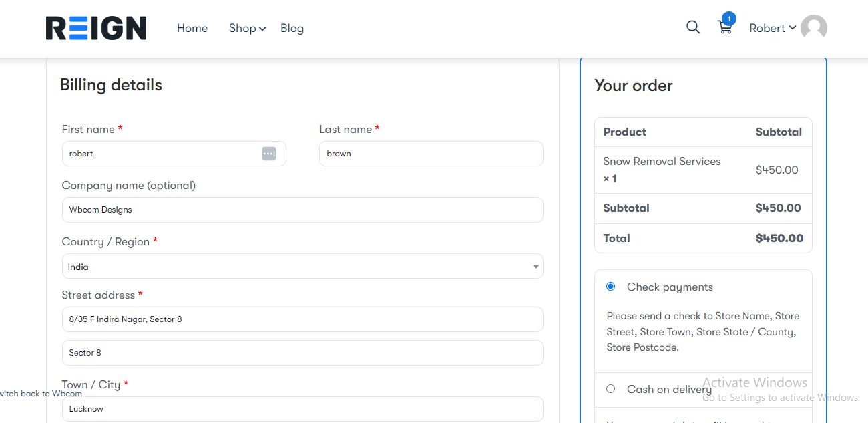Select Check payments radio button
The height and width of the screenshot is (423, 868).
(610, 287)
